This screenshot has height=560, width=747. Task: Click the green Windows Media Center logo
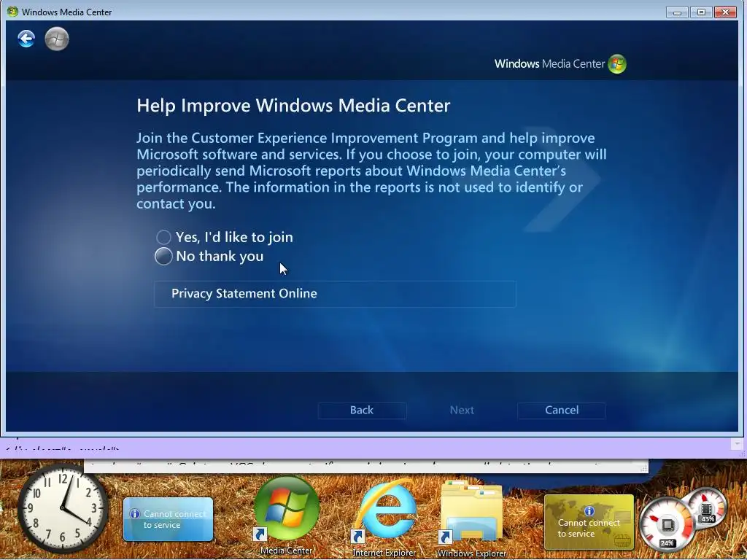click(617, 64)
